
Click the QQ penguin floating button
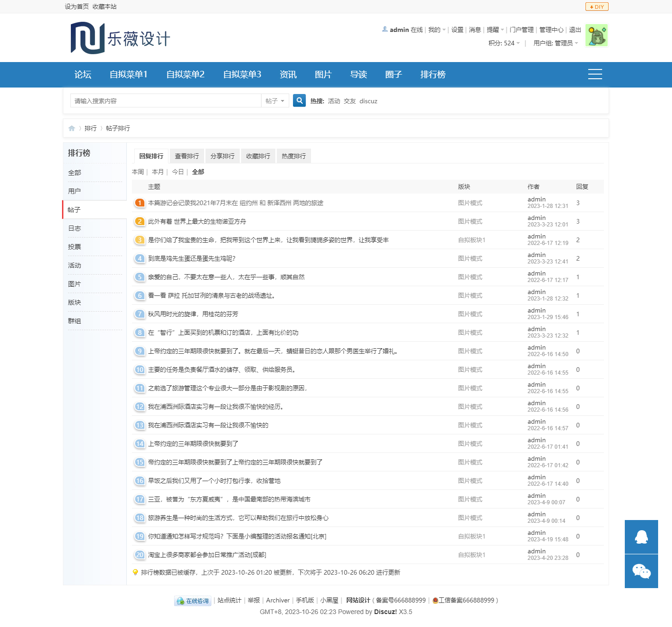click(641, 537)
